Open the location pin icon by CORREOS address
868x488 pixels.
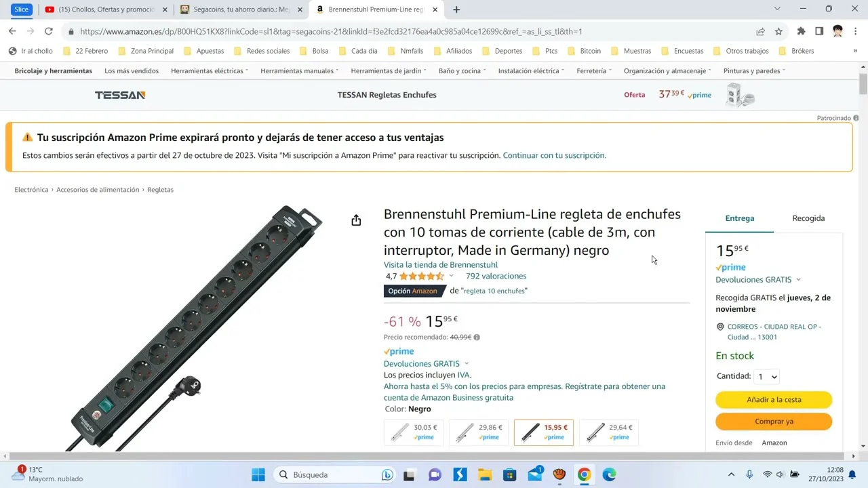click(x=720, y=327)
